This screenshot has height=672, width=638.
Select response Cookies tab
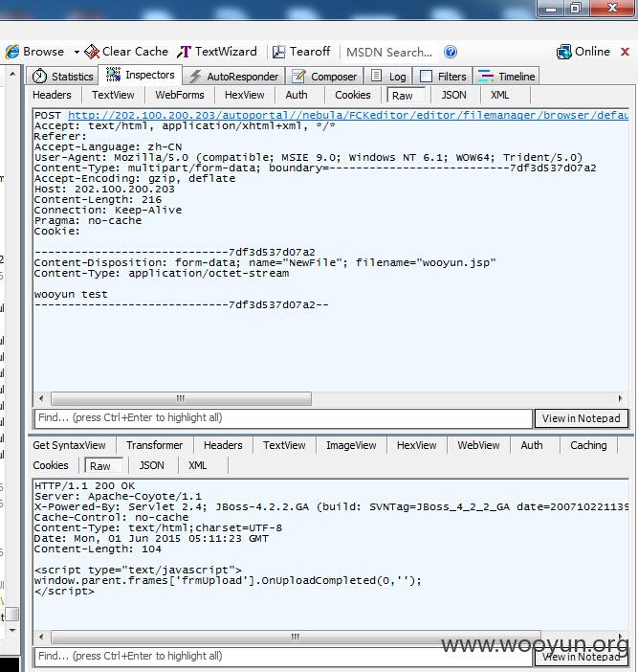51,465
